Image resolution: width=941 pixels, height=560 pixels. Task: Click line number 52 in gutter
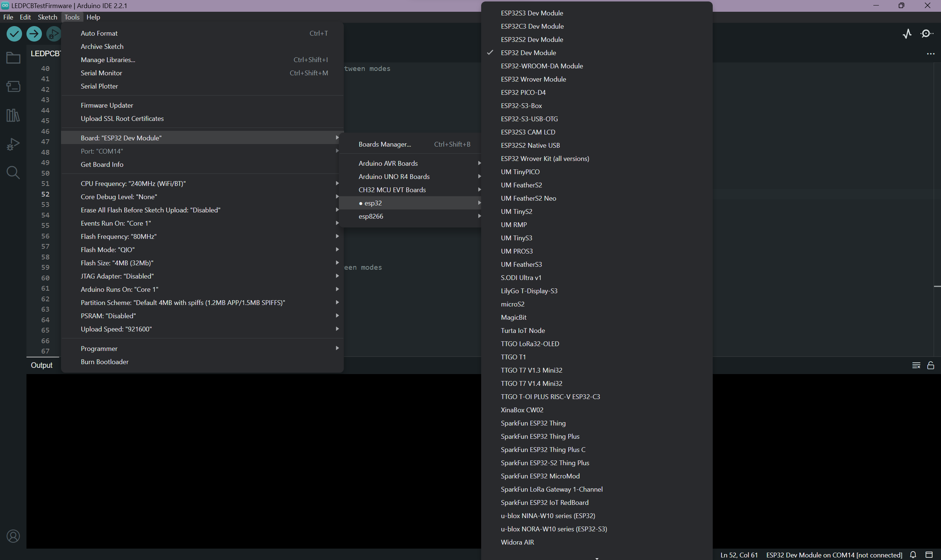point(45,194)
